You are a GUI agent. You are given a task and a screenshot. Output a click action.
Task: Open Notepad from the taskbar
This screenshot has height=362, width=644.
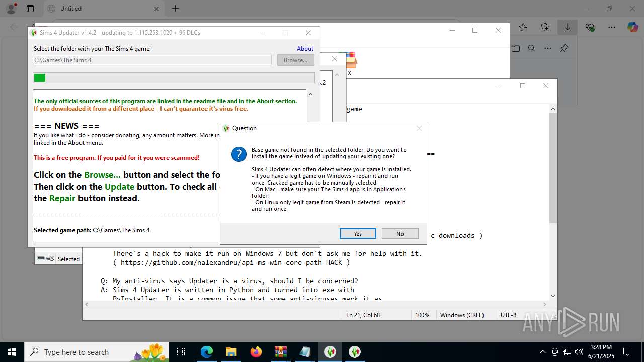(305, 352)
